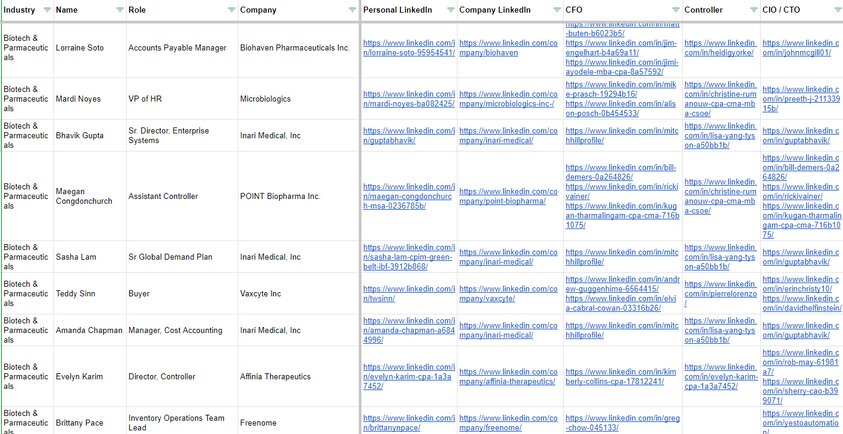The image size is (843, 434).
Task: Open the POINT Biopharma company LinkedIn link
Action: point(508,196)
